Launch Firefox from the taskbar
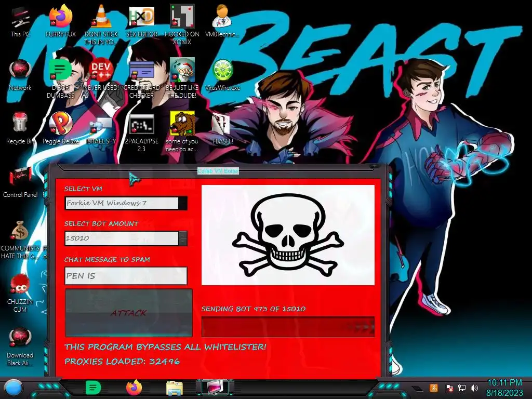This screenshot has height=399, width=532. point(134,388)
